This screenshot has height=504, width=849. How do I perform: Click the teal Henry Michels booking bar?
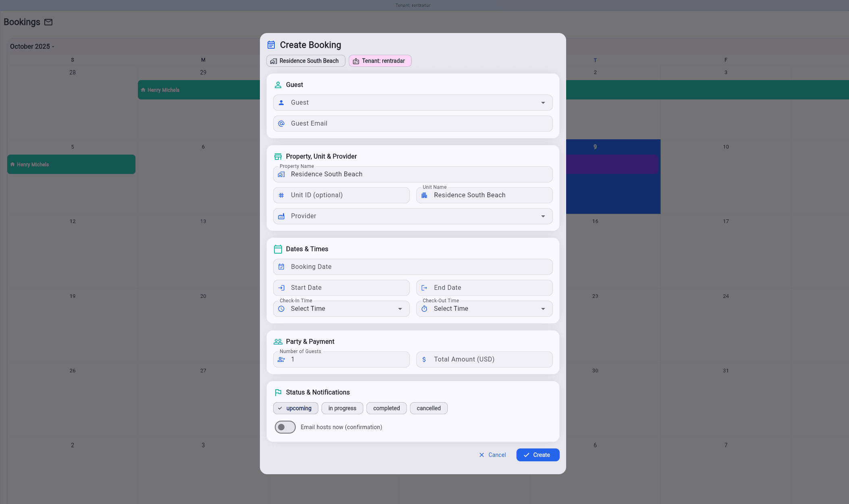click(x=71, y=164)
